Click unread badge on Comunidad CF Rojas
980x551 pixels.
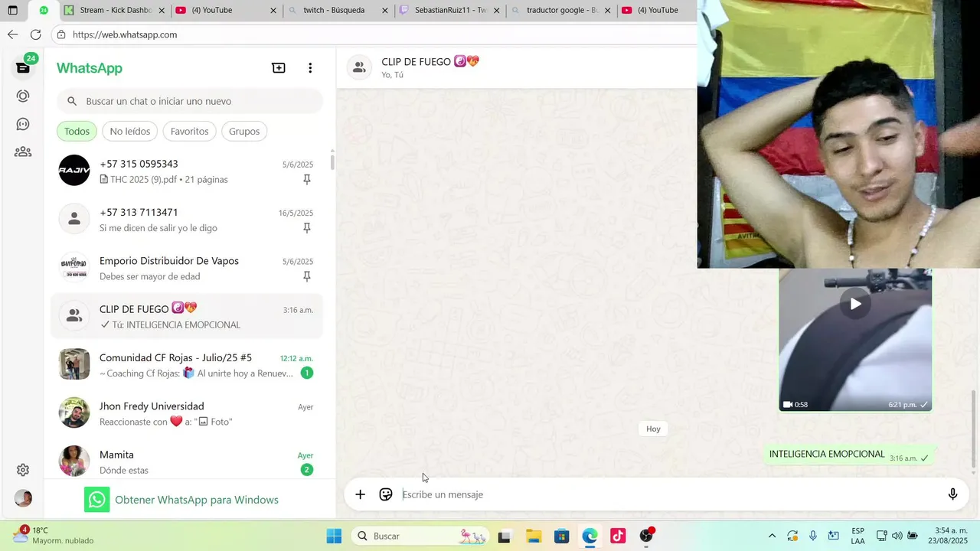click(x=307, y=373)
